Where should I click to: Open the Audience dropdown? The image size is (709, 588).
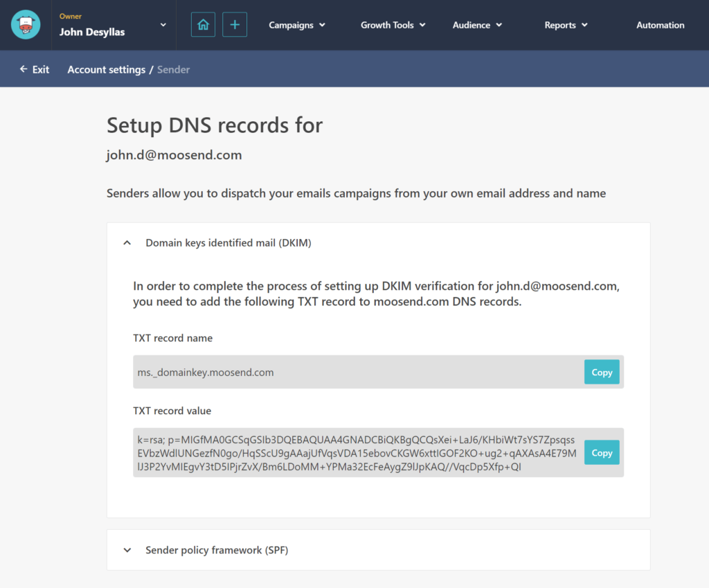coord(476,24)
